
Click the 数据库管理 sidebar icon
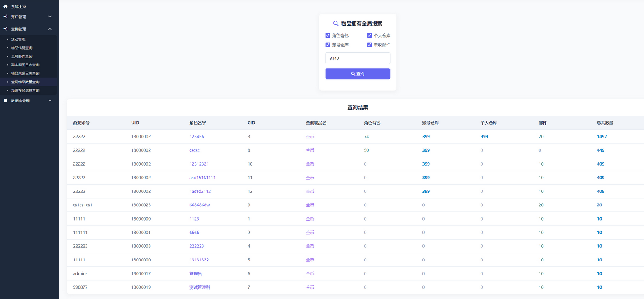coord(5,101)
